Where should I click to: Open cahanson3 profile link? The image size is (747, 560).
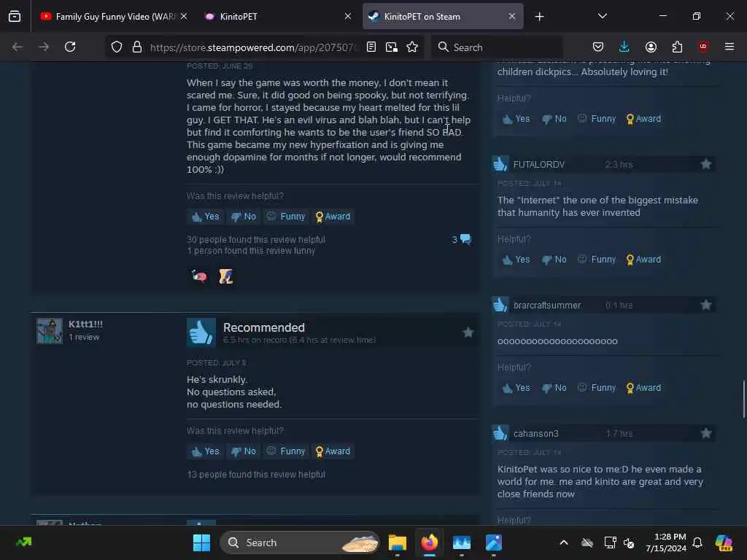536,434
